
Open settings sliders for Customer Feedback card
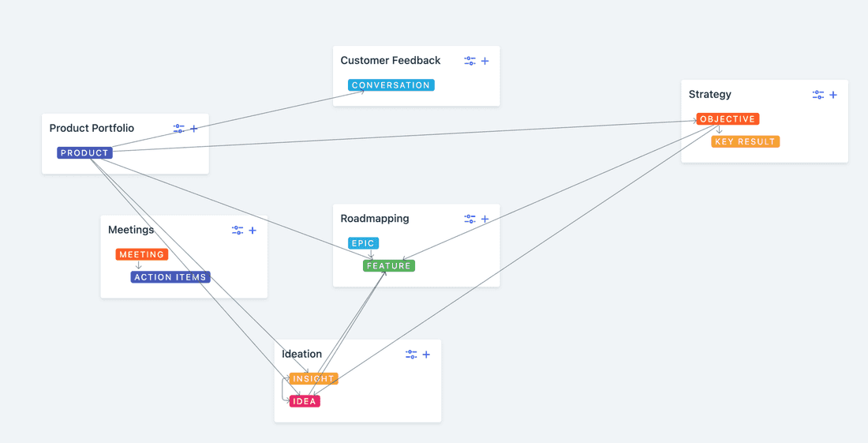pos(470,61)
